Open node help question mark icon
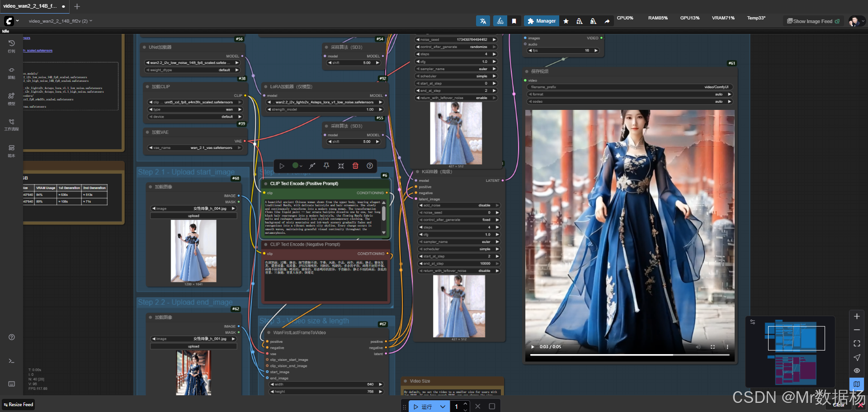The width and height of the screenshot is (868, 412). [x=370, y=166]
